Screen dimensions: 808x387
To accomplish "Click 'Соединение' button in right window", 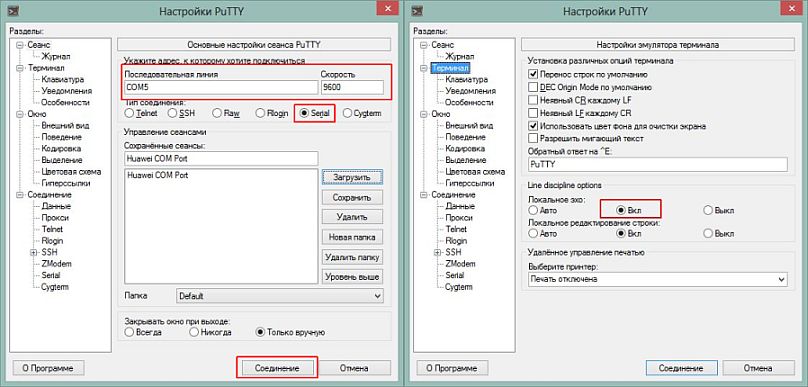I will [x=681, y=368].
